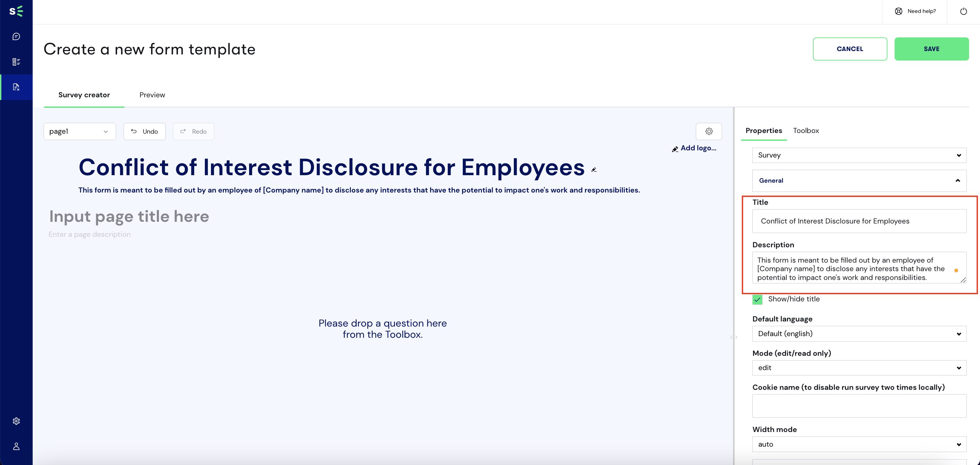
Task: Collapse the General properties section
Action: click(860, 181)
